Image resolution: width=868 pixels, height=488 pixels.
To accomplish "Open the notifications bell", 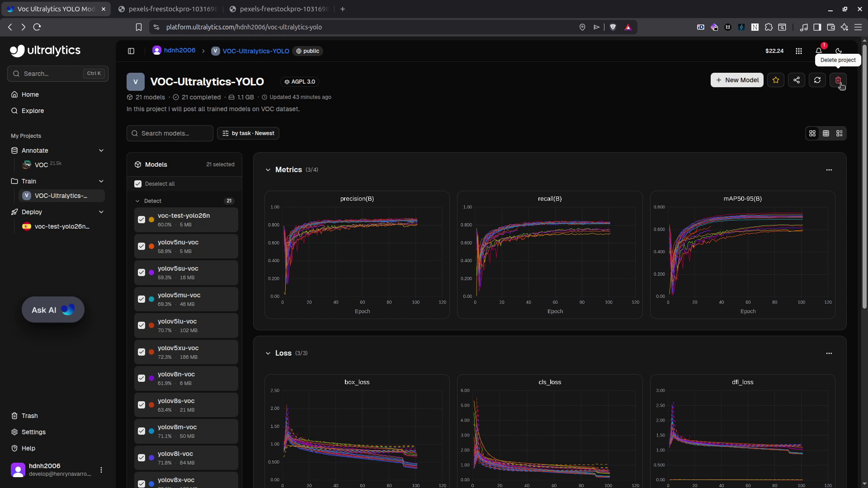I will 818,51.
